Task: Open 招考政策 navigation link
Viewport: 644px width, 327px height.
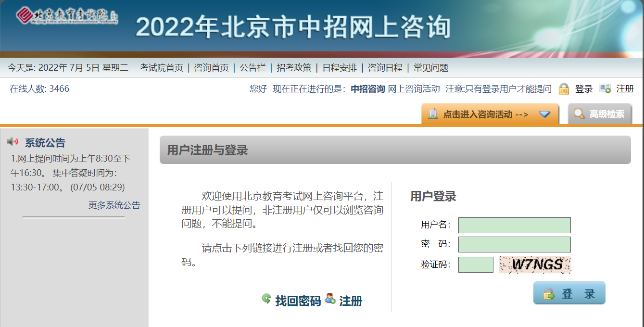Action: click(x=294, y=68)
